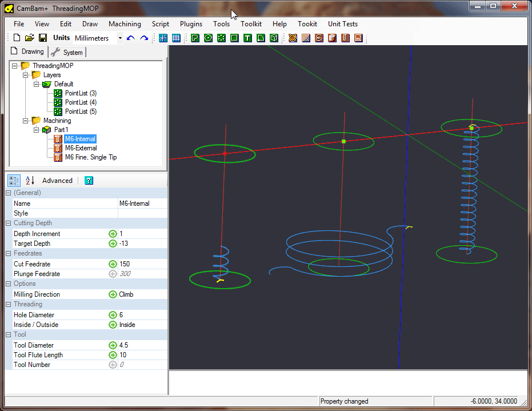
Task: Click the Undo arrow icon
Action: coord(131,38)
